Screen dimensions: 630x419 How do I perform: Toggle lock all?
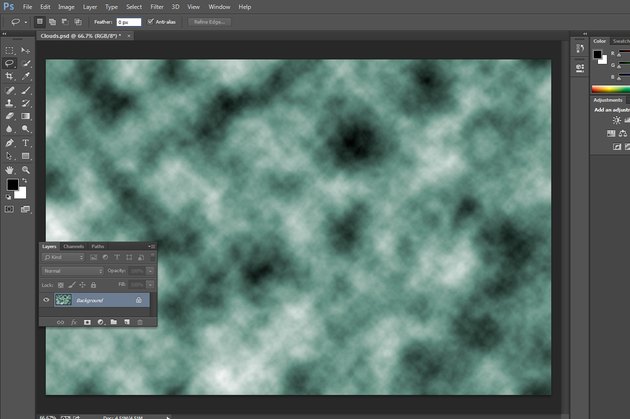[93, 285]
